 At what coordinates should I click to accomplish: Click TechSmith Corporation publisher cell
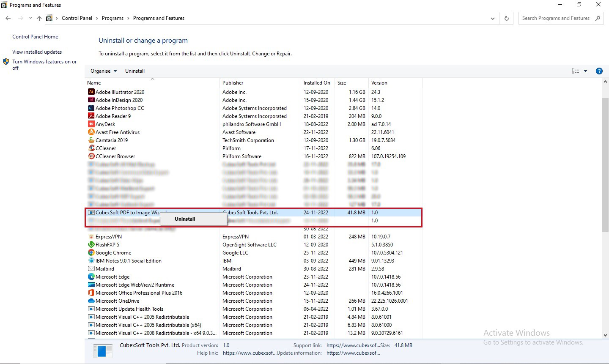[x=248, y=140]
